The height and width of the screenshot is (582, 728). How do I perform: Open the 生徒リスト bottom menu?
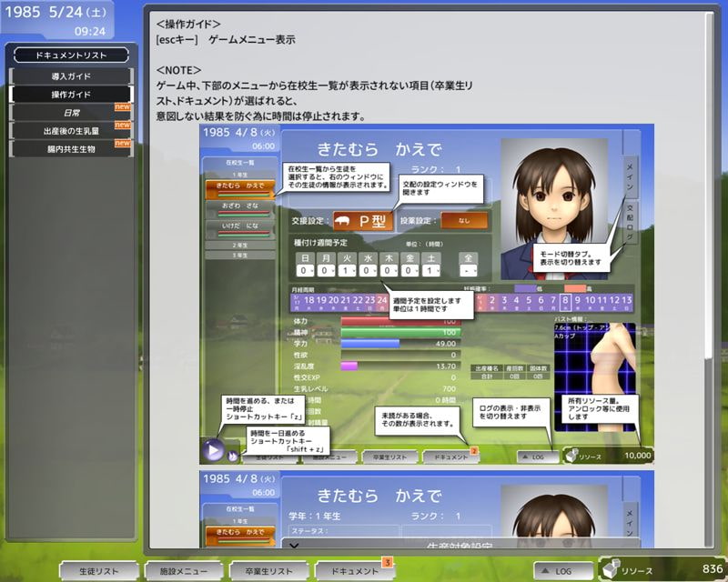[99, 571]
